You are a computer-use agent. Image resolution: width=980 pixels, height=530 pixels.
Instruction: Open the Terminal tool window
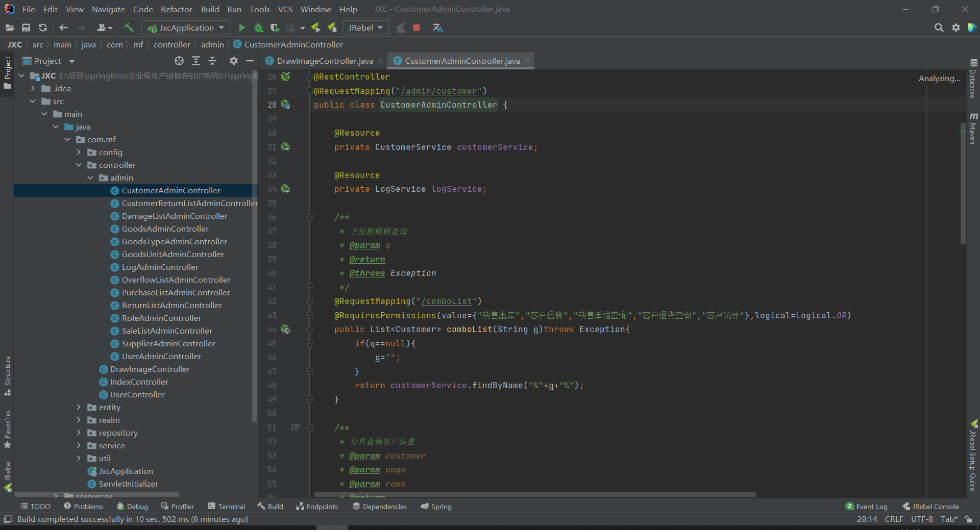coord(226,507)
